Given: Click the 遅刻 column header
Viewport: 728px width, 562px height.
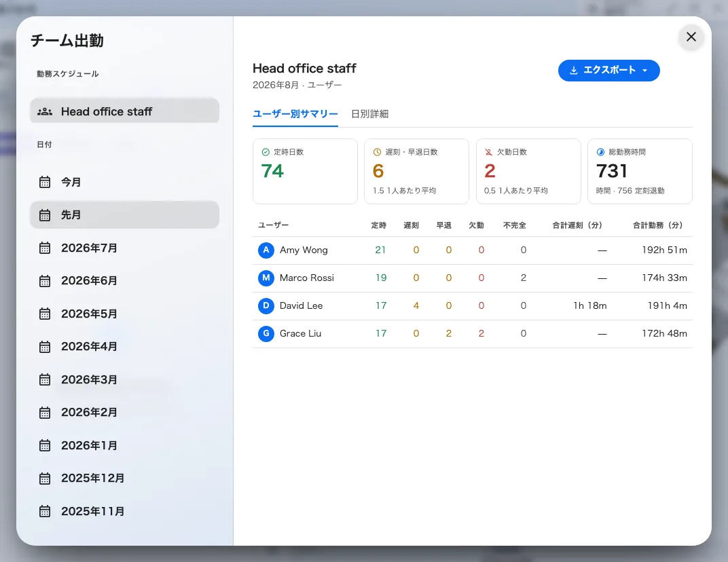Looking at the screenshot, I should point(411,225).
